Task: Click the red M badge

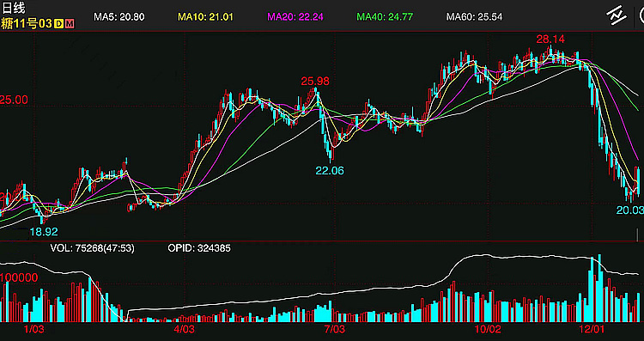Action: tap(70, 24)
